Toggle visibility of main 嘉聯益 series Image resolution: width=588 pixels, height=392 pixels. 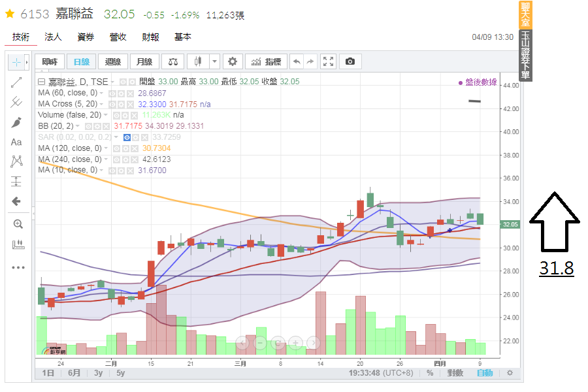click(123, 82)
